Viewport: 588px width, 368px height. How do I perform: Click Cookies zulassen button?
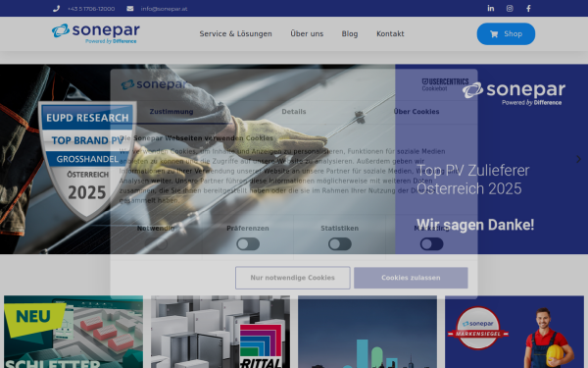[411, 278]
